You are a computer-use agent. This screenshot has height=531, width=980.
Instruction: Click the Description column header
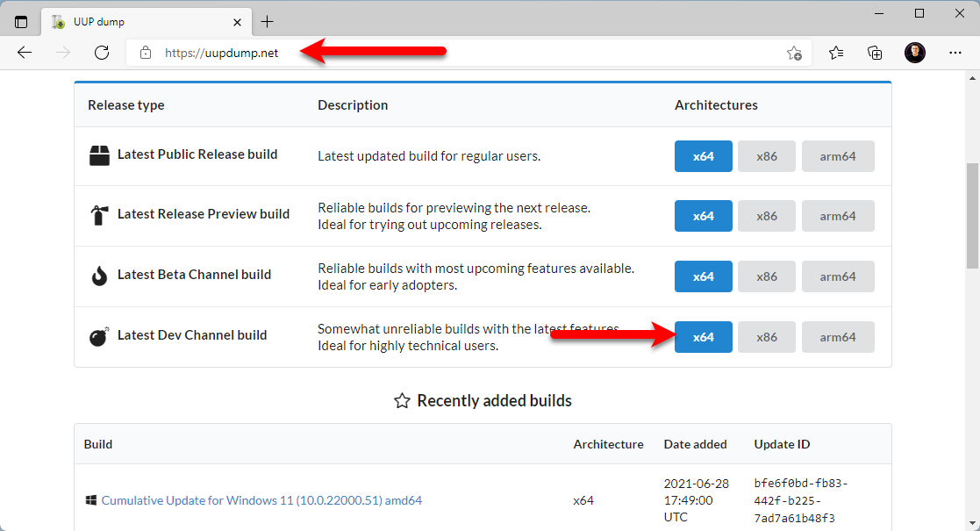353,105
